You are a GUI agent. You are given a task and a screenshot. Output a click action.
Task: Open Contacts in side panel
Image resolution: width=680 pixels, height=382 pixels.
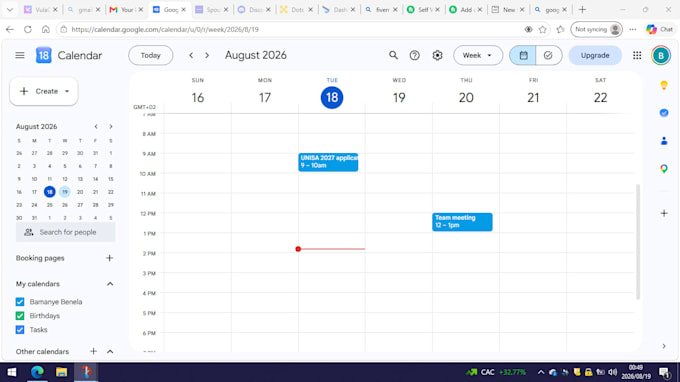click(x=664, y=141)
